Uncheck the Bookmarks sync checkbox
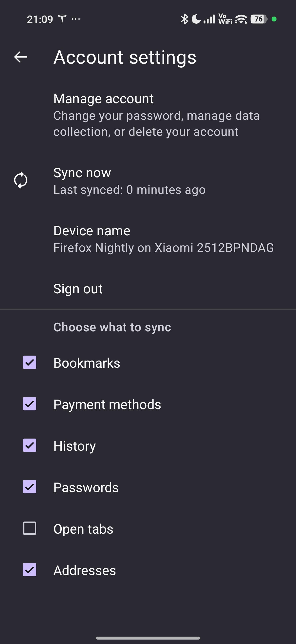 (29, 362)
